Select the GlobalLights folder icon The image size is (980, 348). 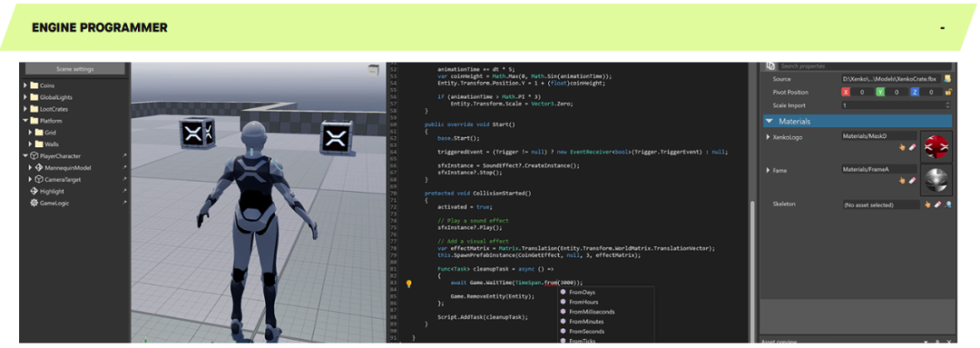[34, 97]
